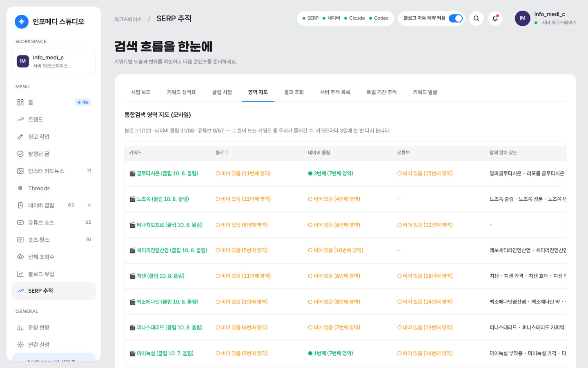Click the 워크스페이스 breadcrumb link
The width and height of the screenshot is (588, 368).
pyautogui.click(x=128, y=19)
